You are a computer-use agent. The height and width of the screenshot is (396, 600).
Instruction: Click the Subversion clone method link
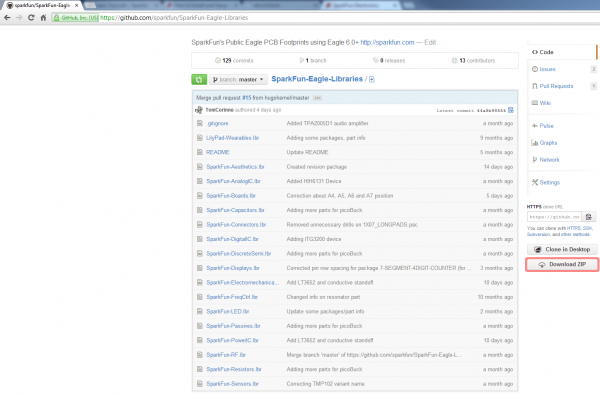[x=538, y=235]
